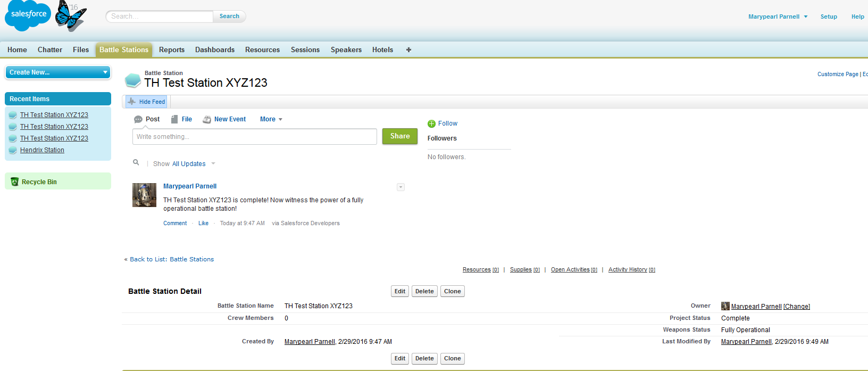Image resolution: width=868 pixels, height=371 pixels.
Task: Jump to Open Activities related list
Action: point(574,270)
